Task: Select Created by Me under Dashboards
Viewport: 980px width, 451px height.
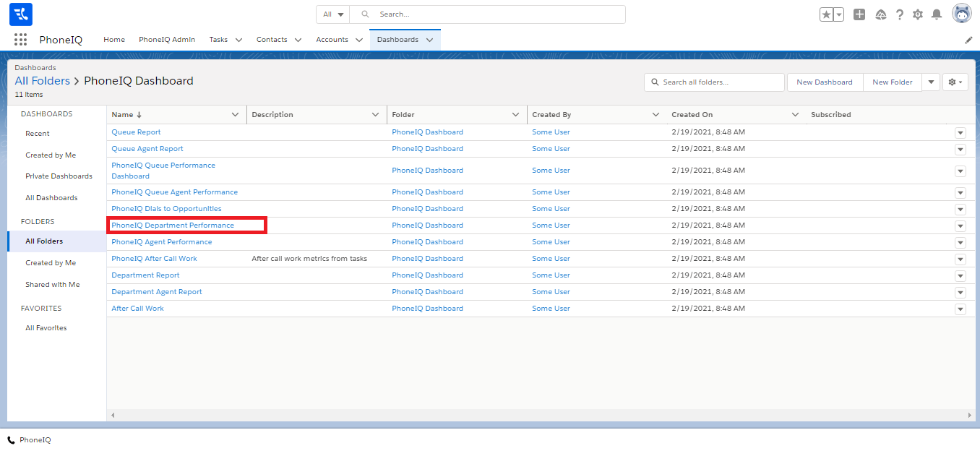Action: 51,155
